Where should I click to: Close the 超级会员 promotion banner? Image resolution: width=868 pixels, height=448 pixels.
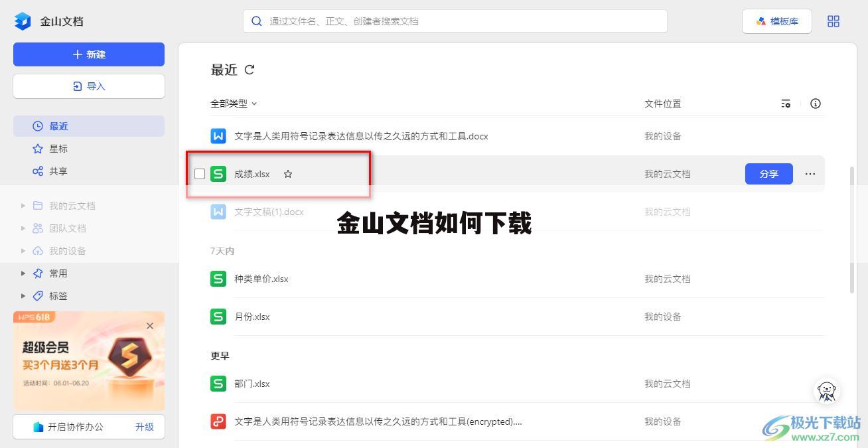coord(150,326)
